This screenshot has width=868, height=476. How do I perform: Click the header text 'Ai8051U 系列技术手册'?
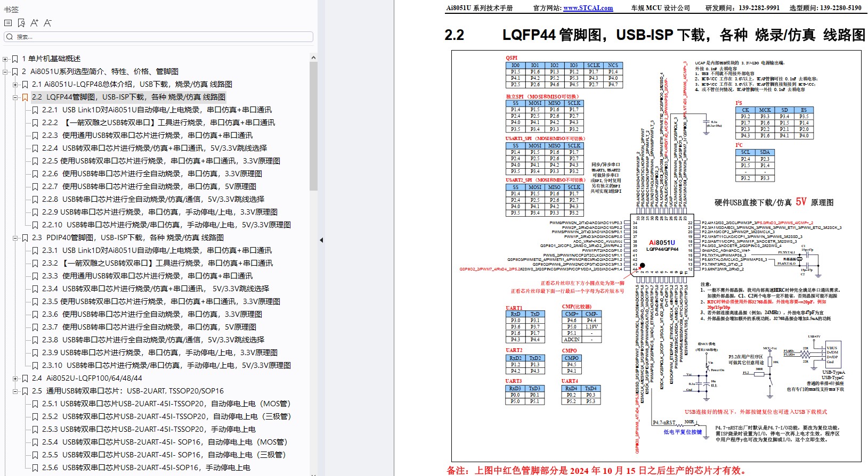[x=480, y=8]
